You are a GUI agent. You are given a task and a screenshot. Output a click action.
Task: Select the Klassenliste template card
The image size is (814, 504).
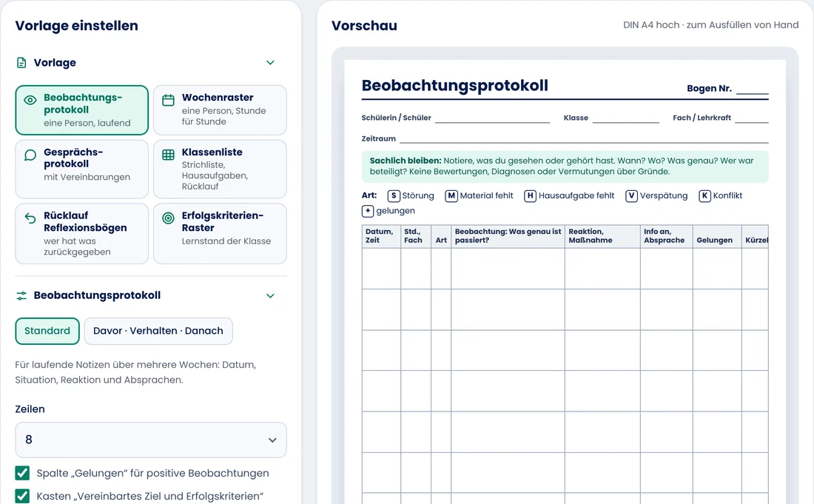pos(220,169)
